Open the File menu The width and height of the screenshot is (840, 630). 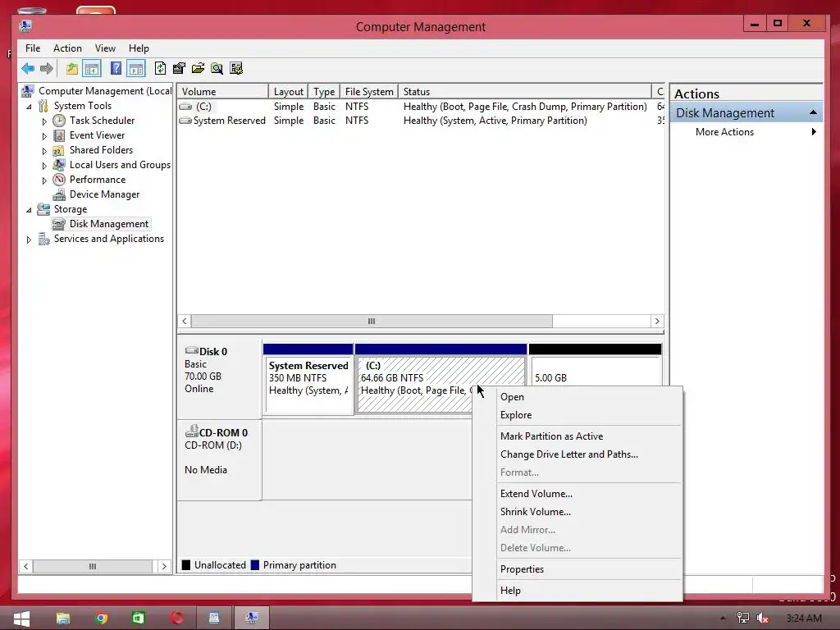[x=33, y=48]
